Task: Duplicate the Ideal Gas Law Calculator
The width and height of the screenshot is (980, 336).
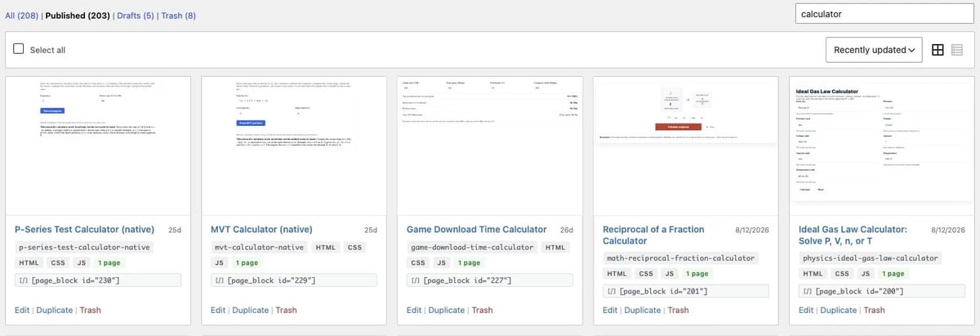Action: pos(838,311)
